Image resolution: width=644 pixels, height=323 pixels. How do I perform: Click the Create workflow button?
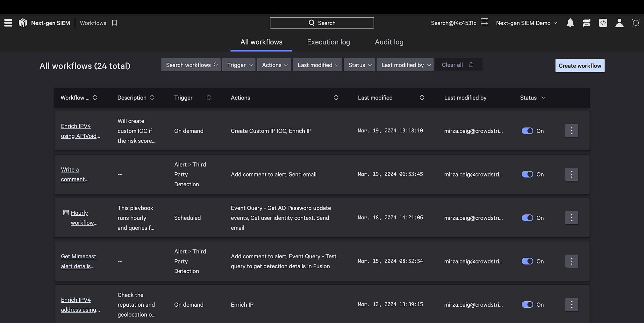coord(580,66)
